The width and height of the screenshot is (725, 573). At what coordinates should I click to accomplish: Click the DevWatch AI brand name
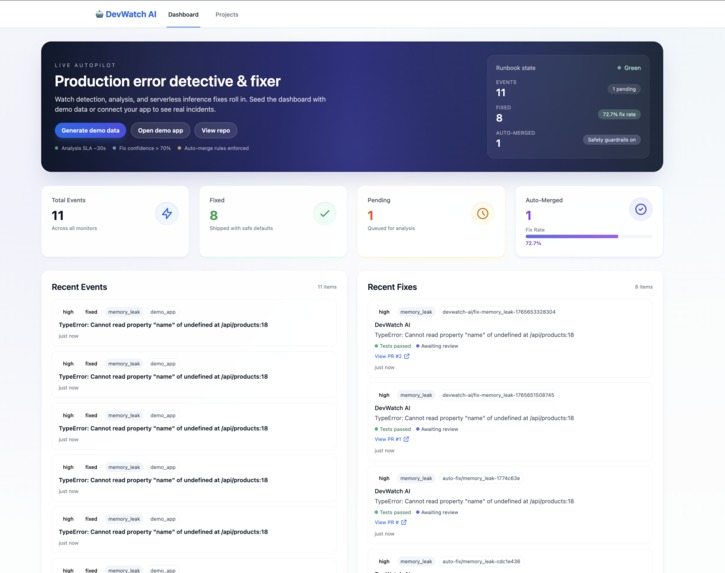point(131,14)
